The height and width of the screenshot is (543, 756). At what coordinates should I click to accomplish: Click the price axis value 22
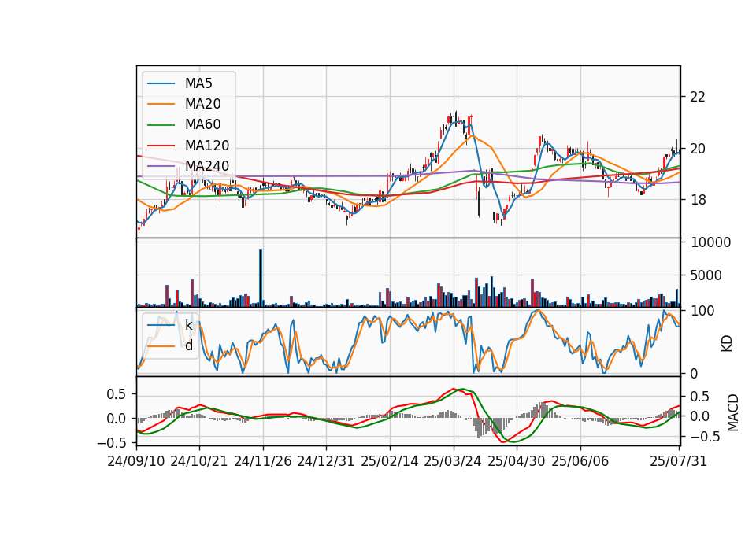pos(698,97)
